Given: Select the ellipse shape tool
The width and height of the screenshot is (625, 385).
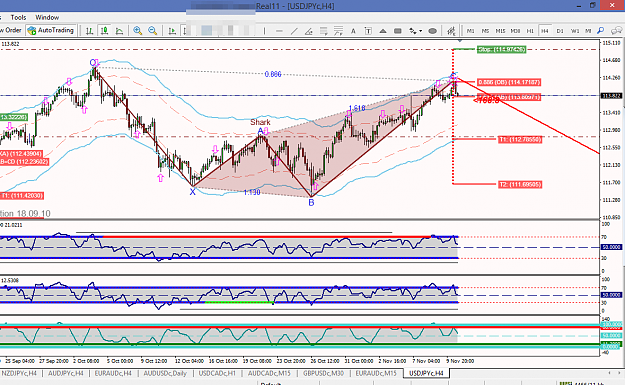Looking at the screenshot, I should pos(432,31).
